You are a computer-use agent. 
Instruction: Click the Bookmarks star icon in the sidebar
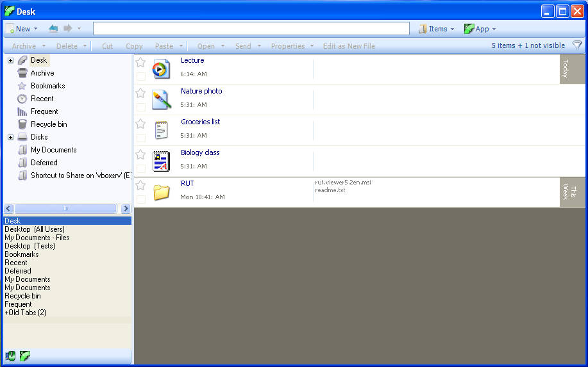(22, 86)
